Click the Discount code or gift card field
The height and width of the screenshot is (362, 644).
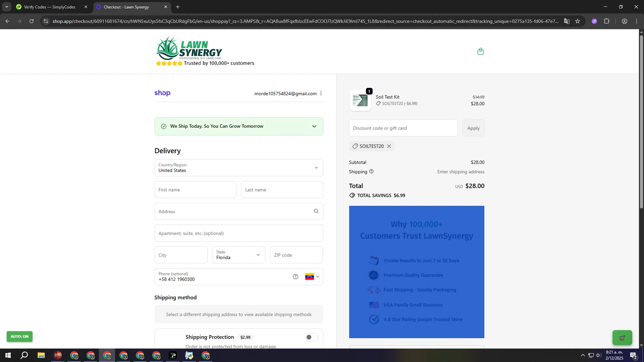403,128
